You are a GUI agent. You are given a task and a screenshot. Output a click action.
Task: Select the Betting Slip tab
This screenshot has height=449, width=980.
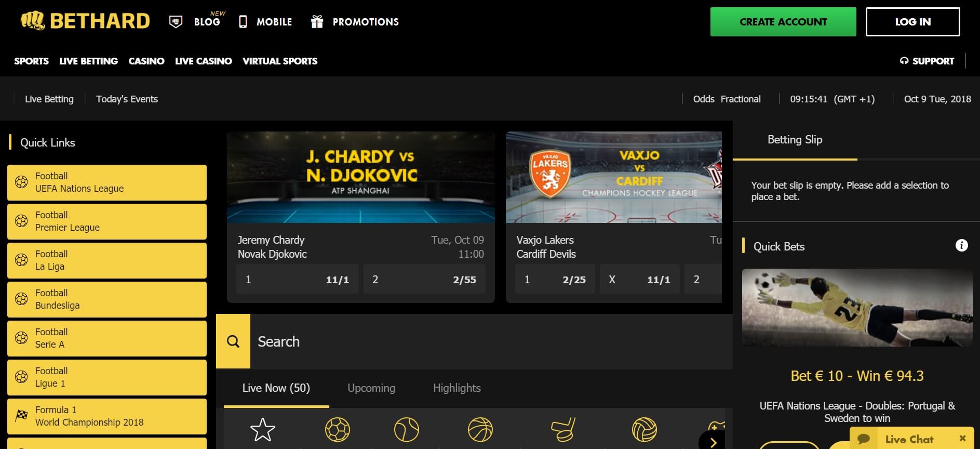(795, 140)
